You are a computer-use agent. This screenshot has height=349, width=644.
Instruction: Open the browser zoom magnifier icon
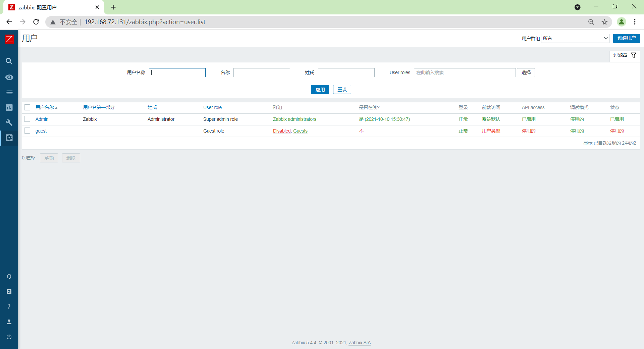[x=591, y=22]
